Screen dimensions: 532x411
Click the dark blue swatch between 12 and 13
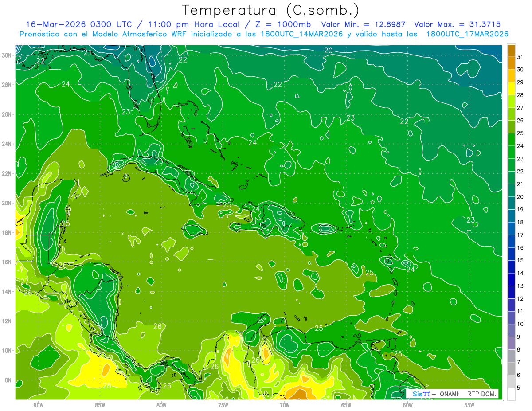coord(511,292)
